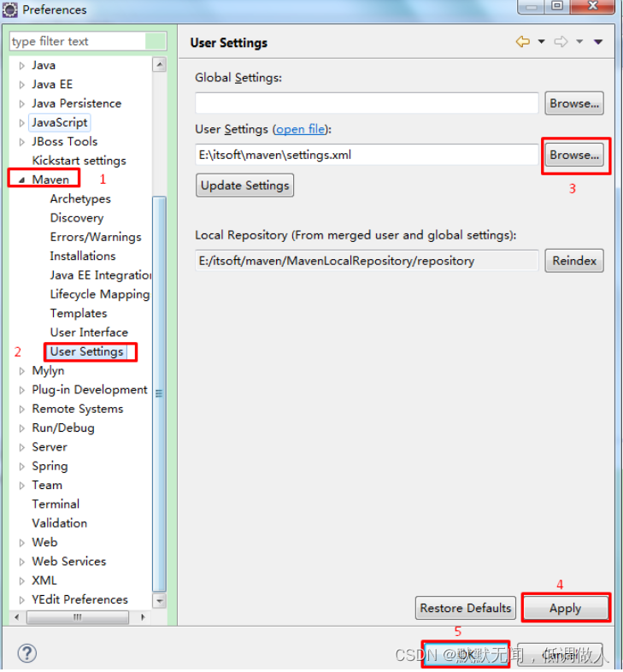The image size is (623, 672).
Task: Select the JavaScript tree label
Action: [x=60, y=123]
